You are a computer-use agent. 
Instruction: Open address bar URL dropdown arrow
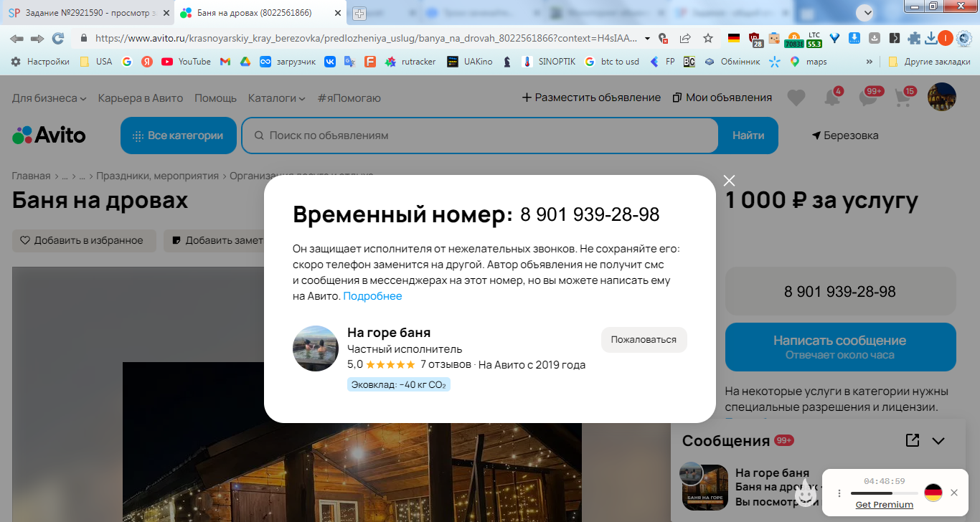(648, 38)
